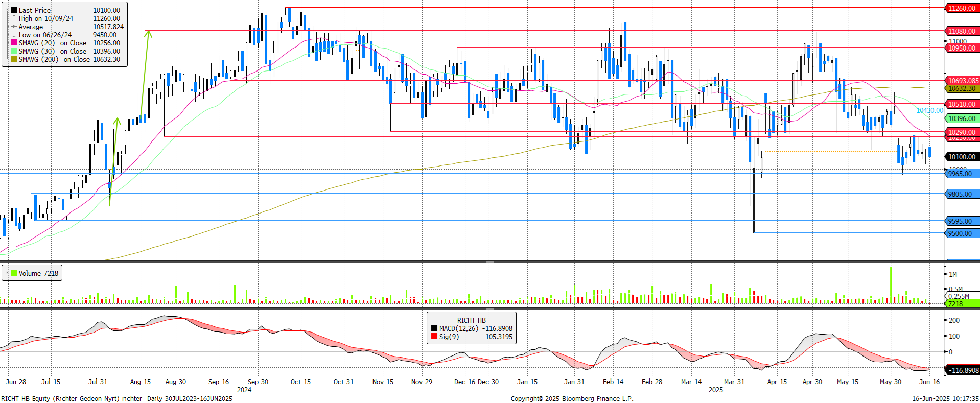Collapse the Last Price legend tree
Screen dimensions: 980x403
click(x=7, y=10)
